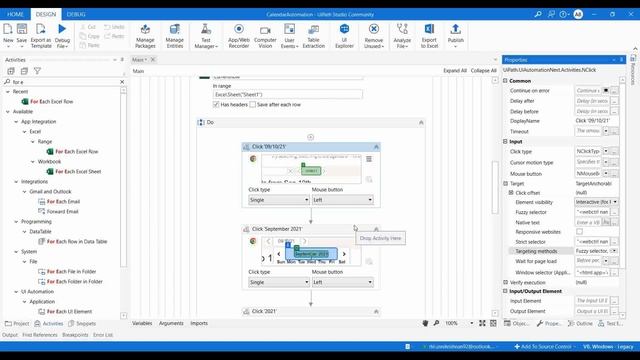The image size is (640, 360).
Task: Collapse the Recent activities group
Action: pos(8,92)
